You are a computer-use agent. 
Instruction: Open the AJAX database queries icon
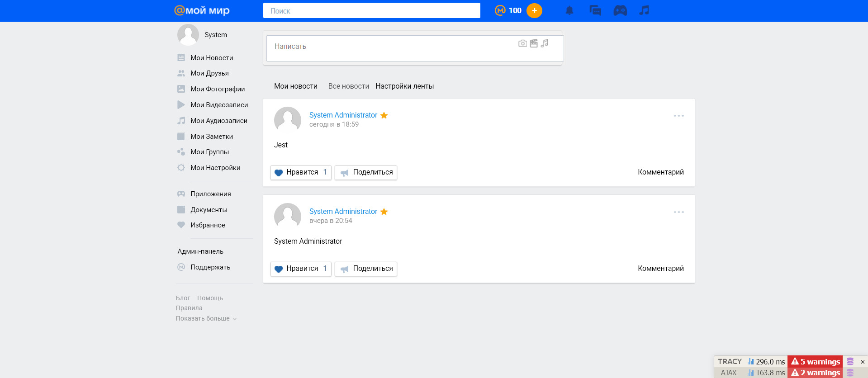[x=850, y=373]
